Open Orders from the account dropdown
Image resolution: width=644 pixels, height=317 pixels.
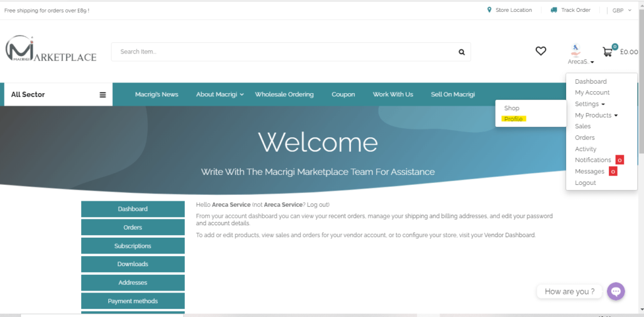585,138
